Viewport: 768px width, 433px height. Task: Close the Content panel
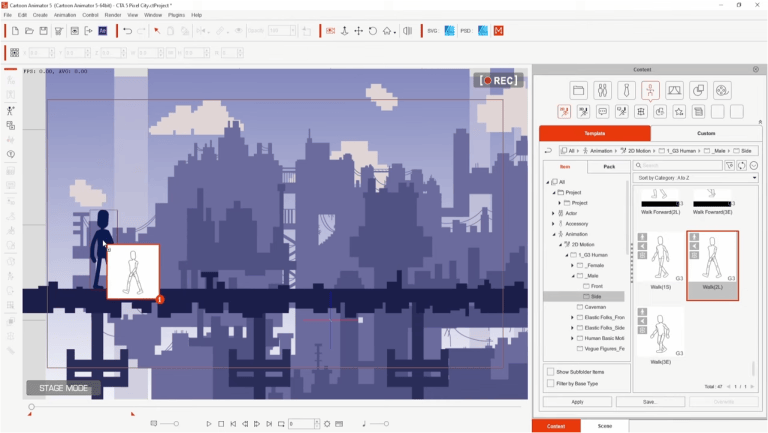[756, 70]
